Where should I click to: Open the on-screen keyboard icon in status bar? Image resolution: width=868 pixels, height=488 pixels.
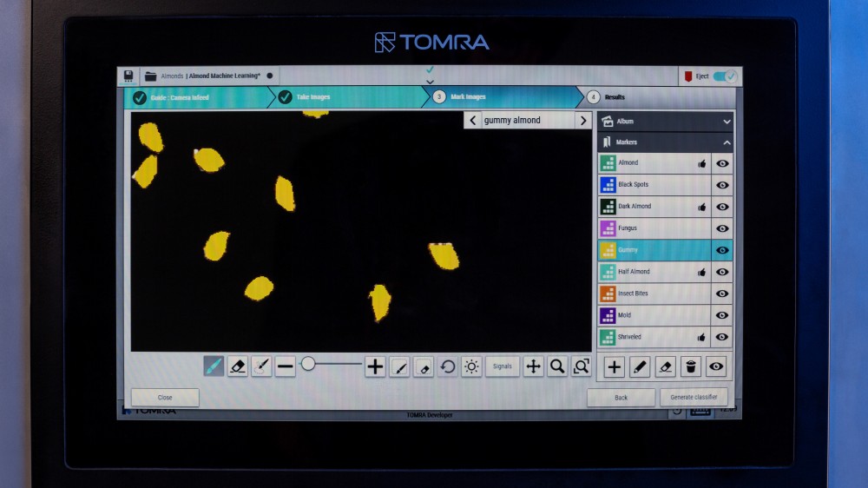tap(700, 411)
